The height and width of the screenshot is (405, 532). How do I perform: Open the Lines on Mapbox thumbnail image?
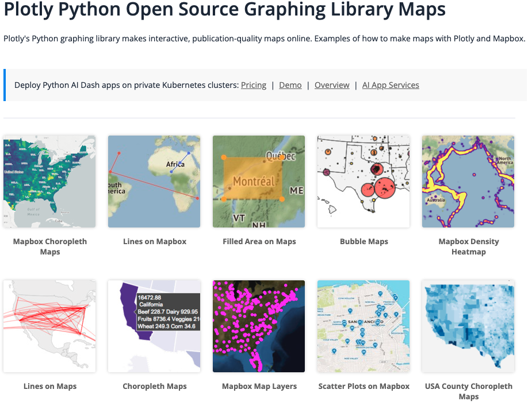coord(154,182)
